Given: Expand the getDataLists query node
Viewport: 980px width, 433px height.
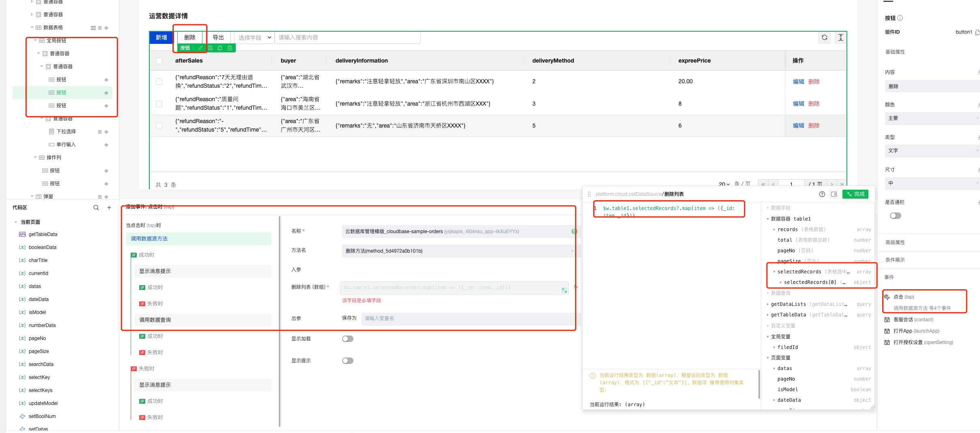Looking at the screenshot, I should pyautogui.click(x=768, y=304).
